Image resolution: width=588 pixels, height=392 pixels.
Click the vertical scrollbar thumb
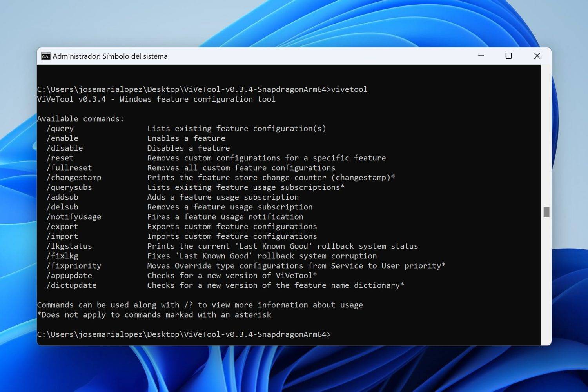pos(546,212)
